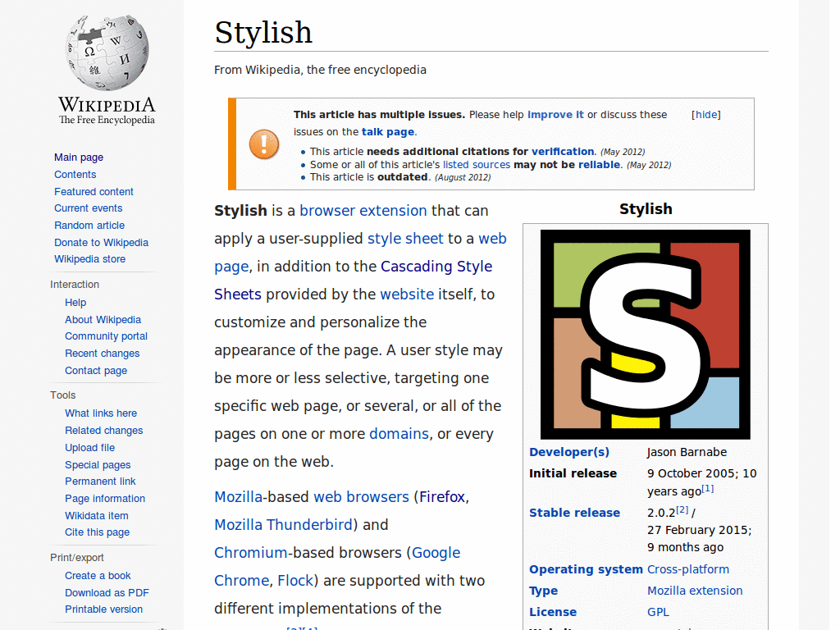
Task: Open the Printable version
Action: 103,609
